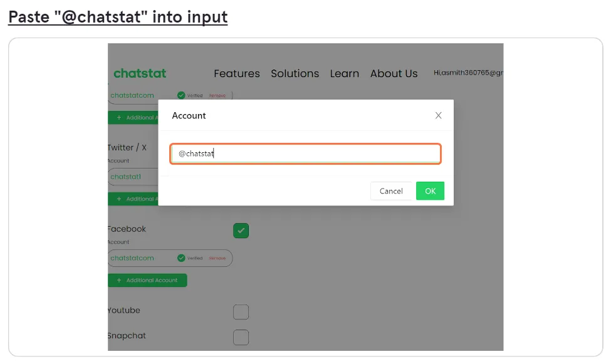Viewport: 611px width, 364px height.
Task: Click plus icon on Facebook Additional Account button
Action: pos(119,280)
